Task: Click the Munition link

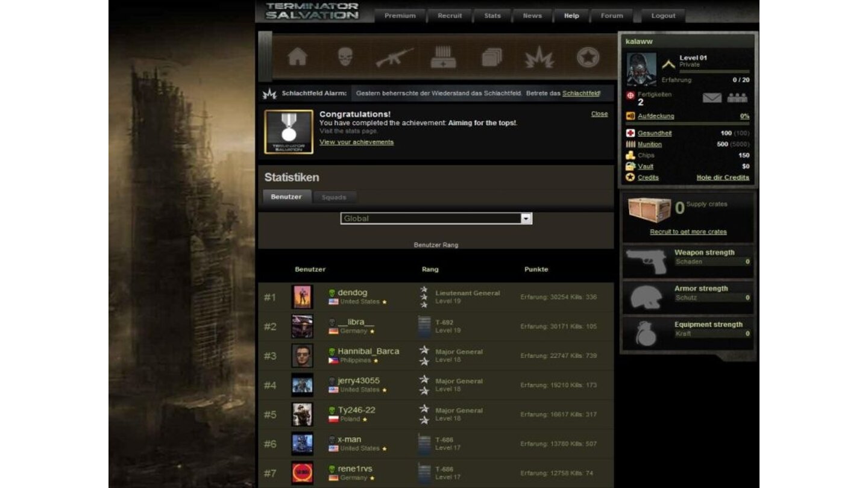Action: coord(650,144)
